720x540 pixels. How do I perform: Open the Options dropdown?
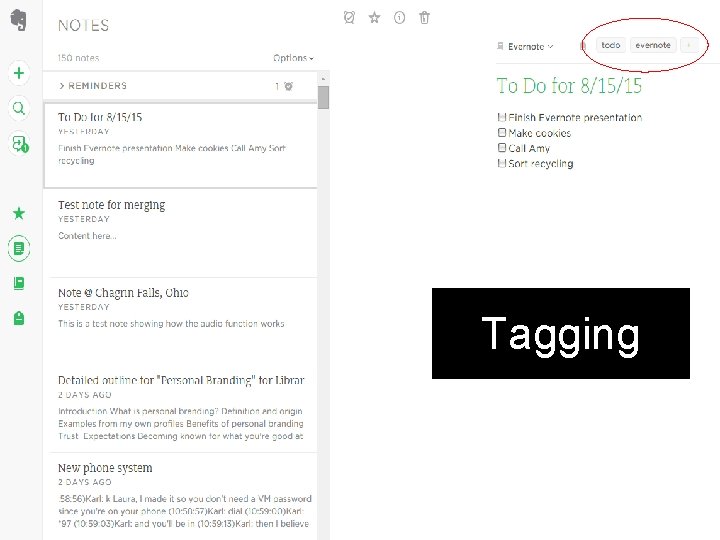pos(293,58)
